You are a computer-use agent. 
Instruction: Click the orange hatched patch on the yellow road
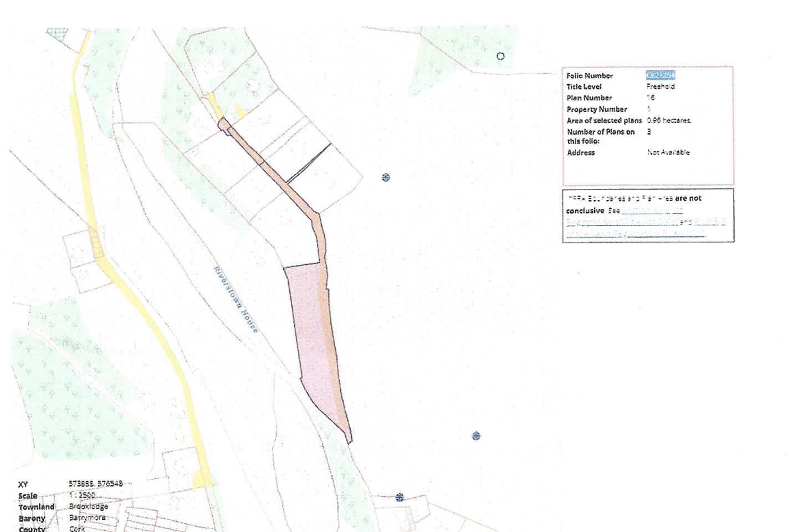point(96,242)
